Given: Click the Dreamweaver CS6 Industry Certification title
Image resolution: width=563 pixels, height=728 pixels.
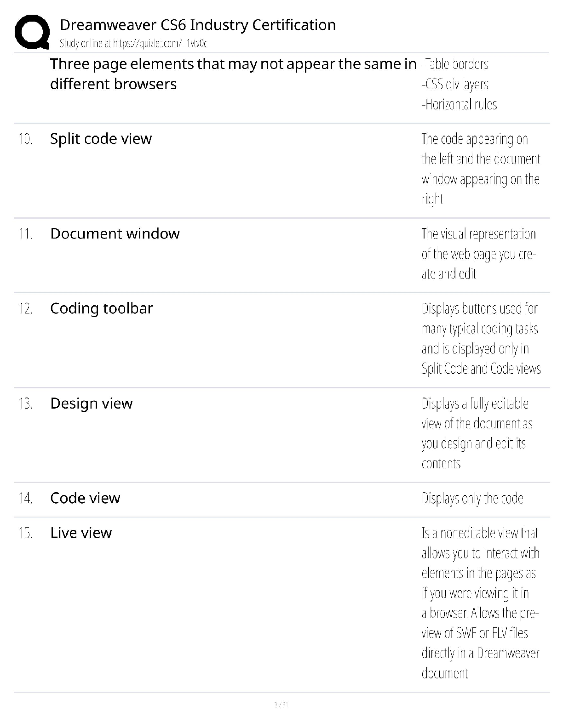Looking at the screenshot, I should pos(198,24).
